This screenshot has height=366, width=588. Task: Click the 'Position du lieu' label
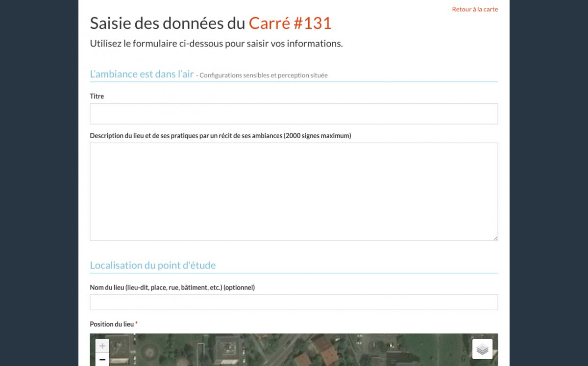point(112,324)
